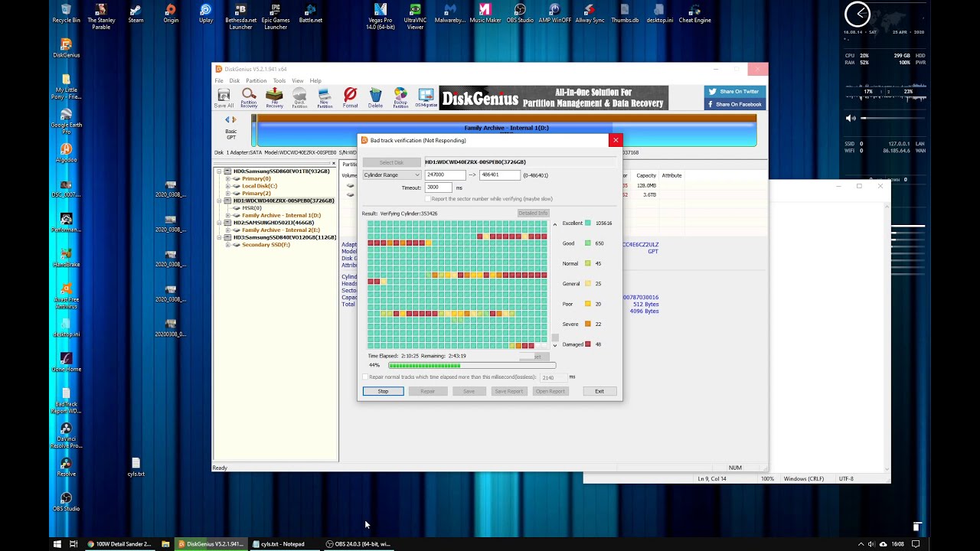Expand the HD2:SAMSUNGHD502IJ tree node

(x=219, y=223)
